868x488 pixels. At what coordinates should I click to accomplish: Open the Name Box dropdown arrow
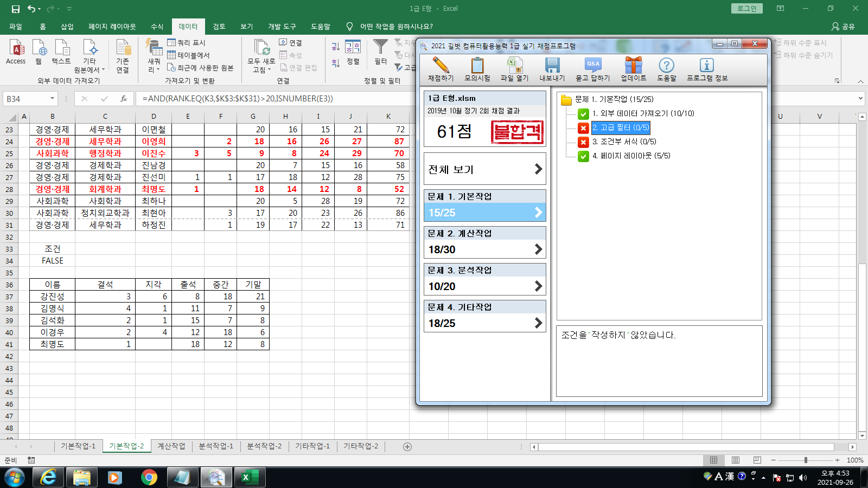point(52,99)
